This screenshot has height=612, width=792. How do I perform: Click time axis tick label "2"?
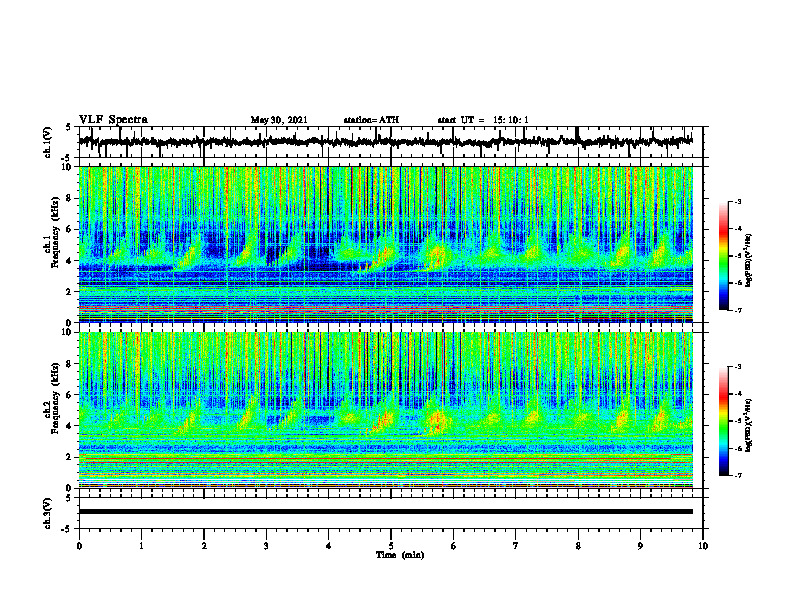tap(204, 546)
